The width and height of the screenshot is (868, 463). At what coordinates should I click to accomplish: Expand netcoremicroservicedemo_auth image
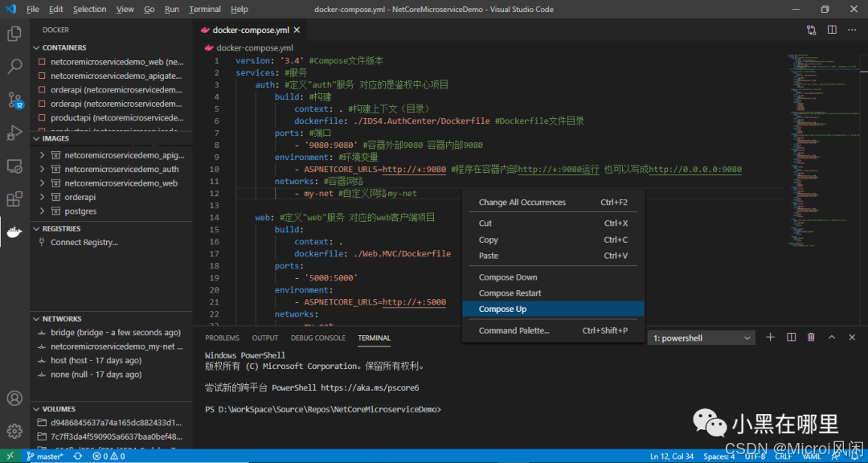[x=42, y=169]
